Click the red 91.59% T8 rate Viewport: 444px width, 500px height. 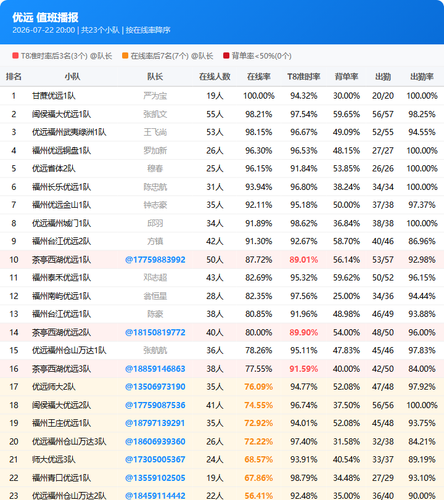304,369
